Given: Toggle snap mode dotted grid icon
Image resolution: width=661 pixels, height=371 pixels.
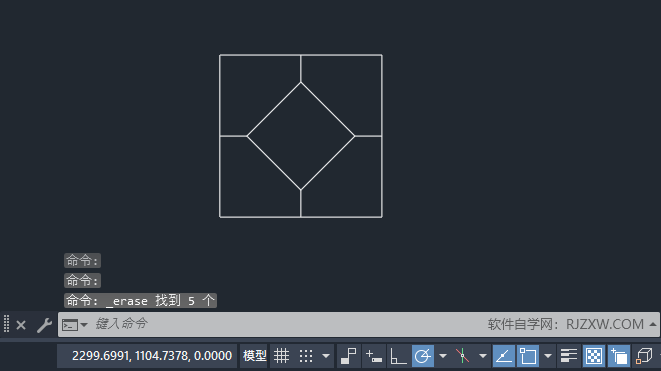Looking at the screenshot, I should coord(306,356).
